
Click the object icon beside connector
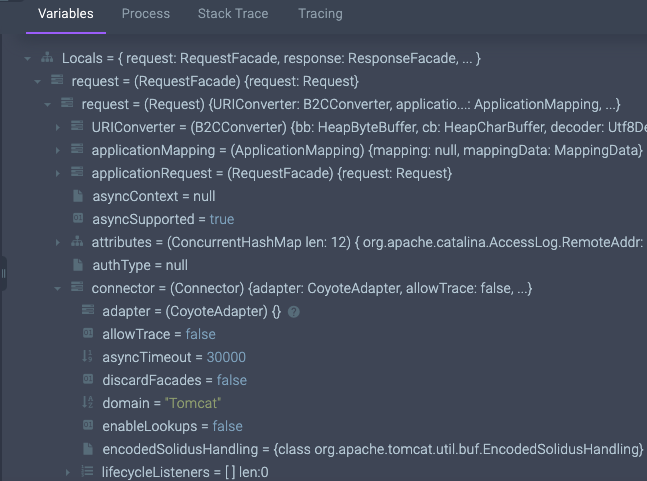(77, 288)
